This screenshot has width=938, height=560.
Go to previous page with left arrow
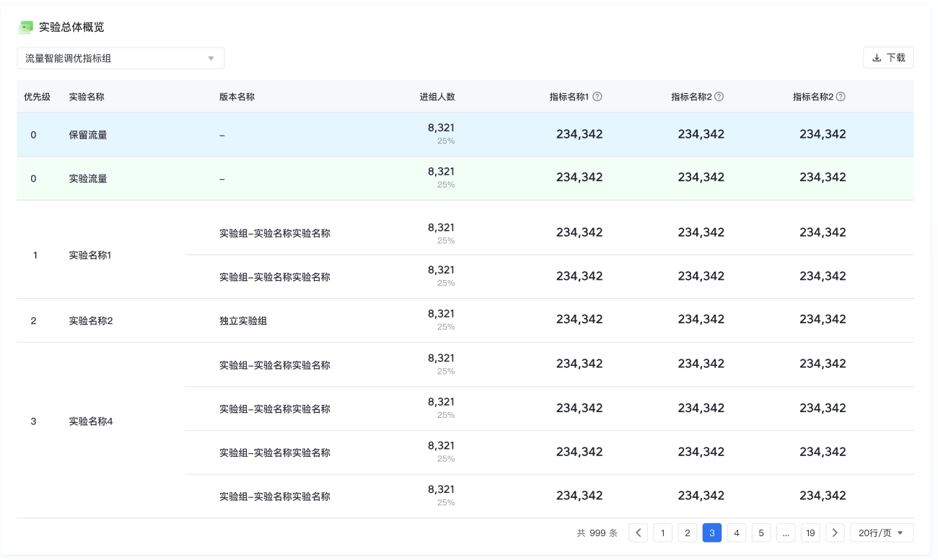[639, 533]
